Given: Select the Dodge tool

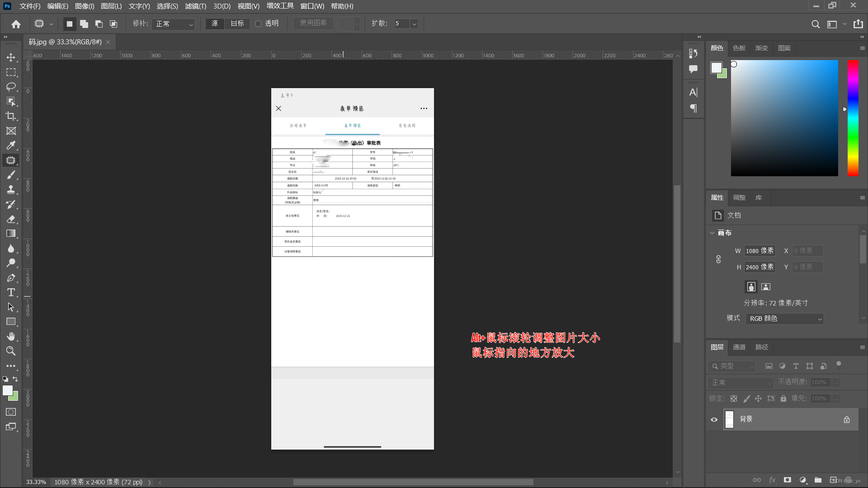Looking at the screenshot, I should click(11, 263).
